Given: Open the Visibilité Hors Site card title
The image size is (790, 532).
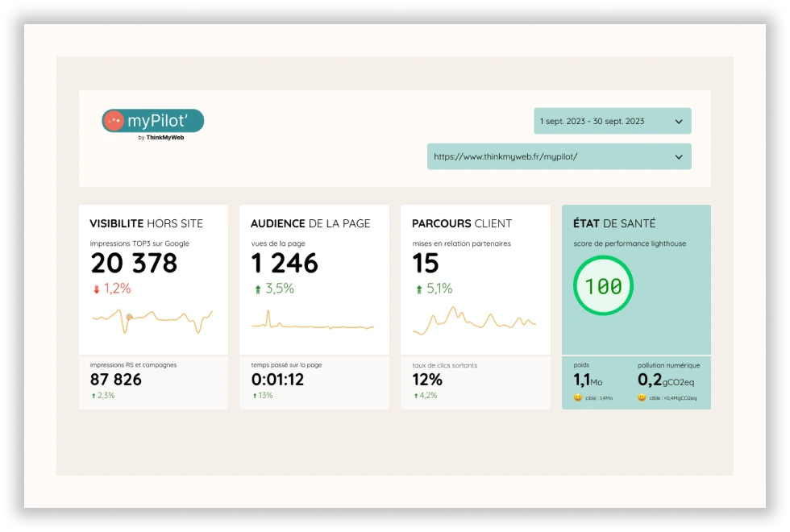Looking at the screenshot, I should point(146,223).
